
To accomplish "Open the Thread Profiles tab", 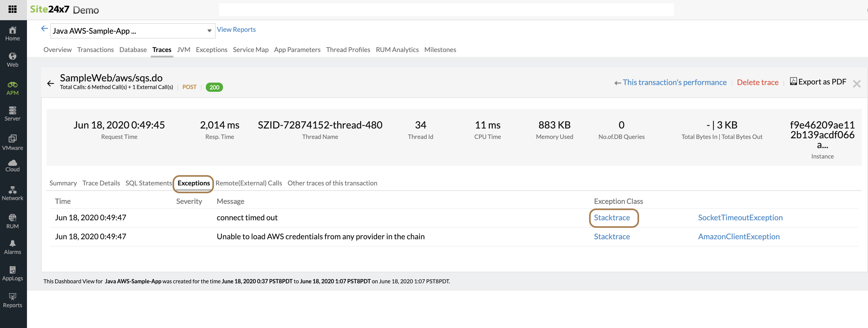I will point(348,50).
